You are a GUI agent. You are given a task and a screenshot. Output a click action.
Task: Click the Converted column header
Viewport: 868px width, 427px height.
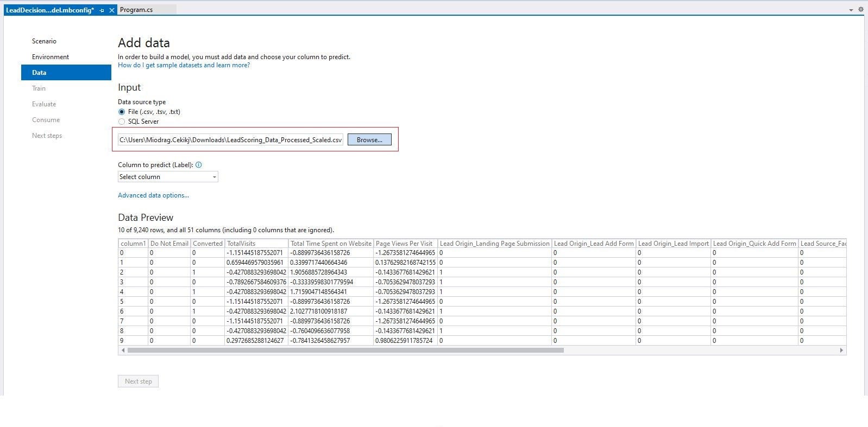(x=207, y=244)
